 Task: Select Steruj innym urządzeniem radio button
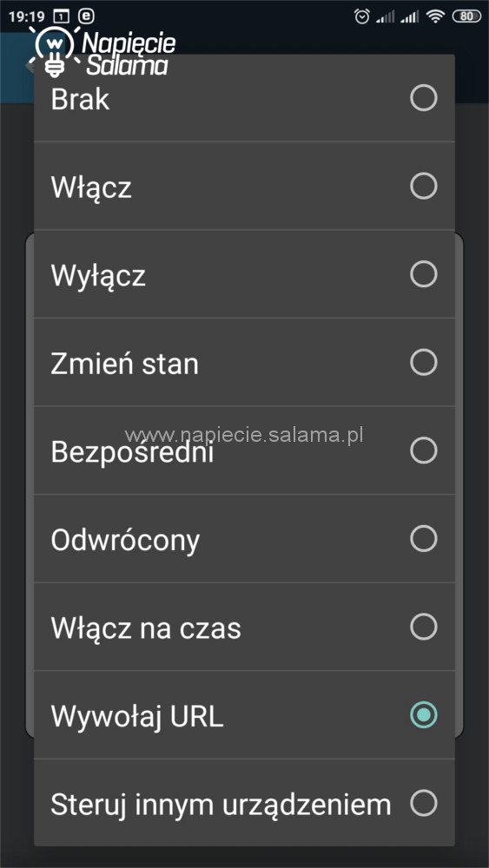click(423, 803)
